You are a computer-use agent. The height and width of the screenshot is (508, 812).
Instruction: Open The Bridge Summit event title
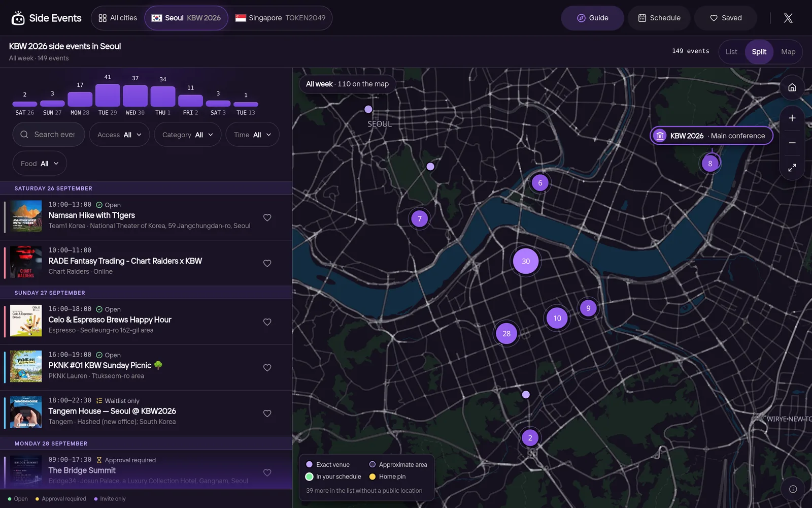point(82,470)
